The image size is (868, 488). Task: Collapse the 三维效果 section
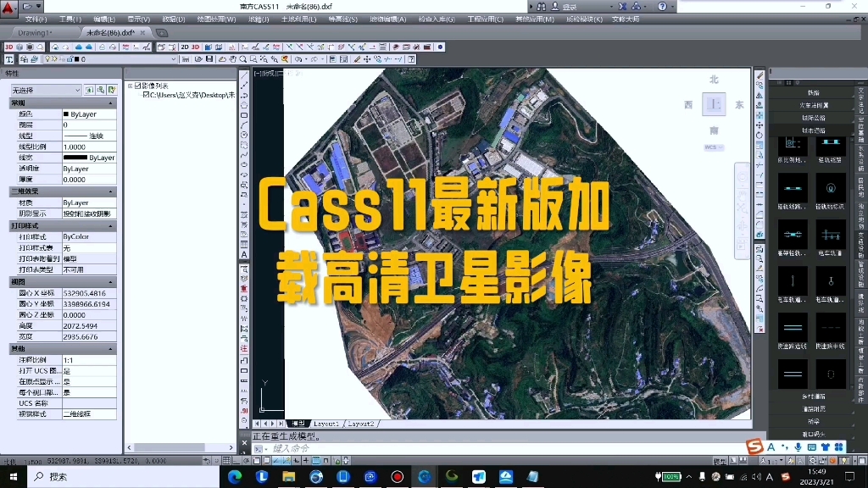[110, 191]
